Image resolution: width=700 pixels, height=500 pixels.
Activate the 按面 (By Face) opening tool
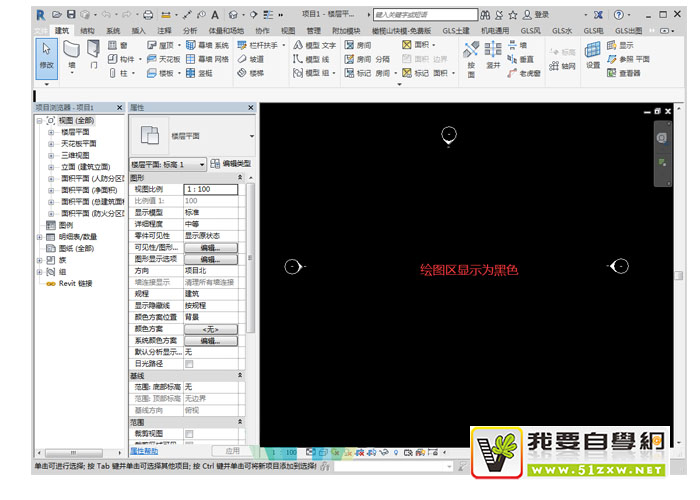tap(471, 59)
